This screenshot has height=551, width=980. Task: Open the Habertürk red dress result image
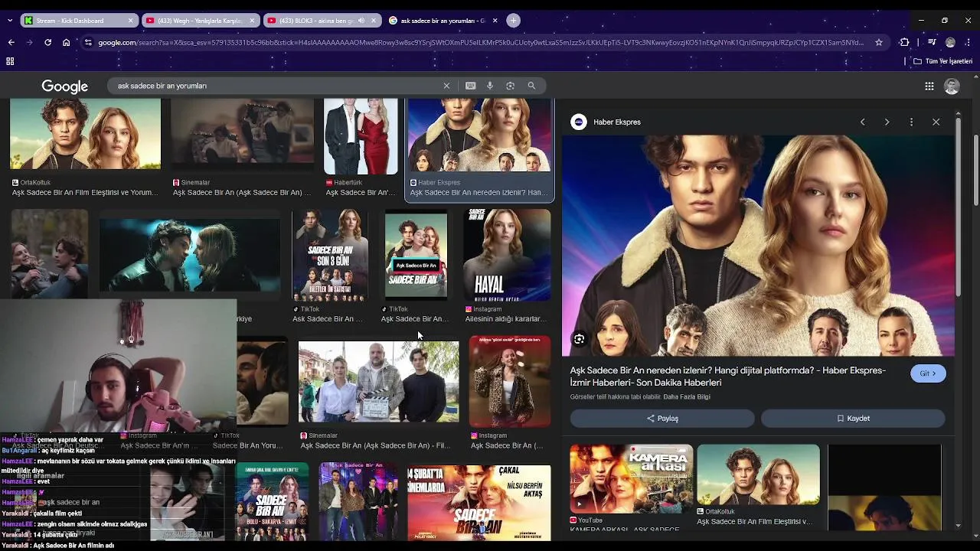click(x=361, y=136)
